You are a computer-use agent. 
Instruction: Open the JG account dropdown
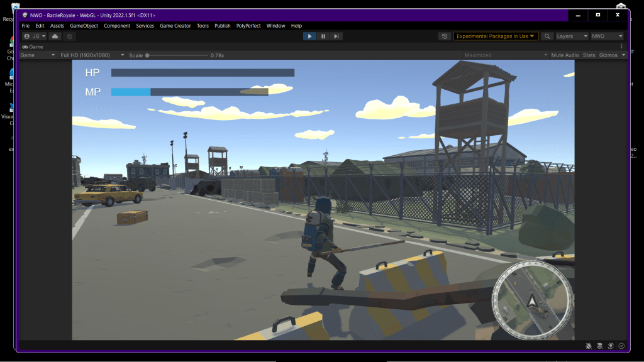click(x=35, y=36)
